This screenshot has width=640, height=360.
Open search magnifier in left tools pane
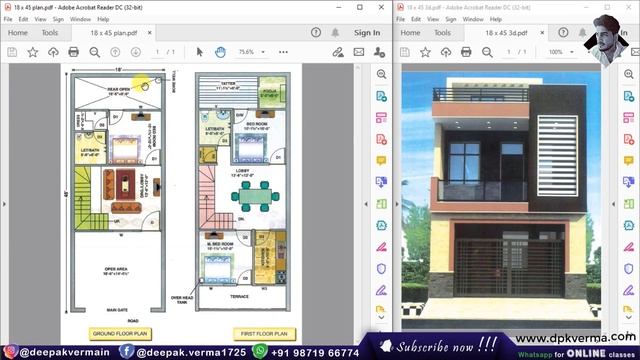pos(381,74)
